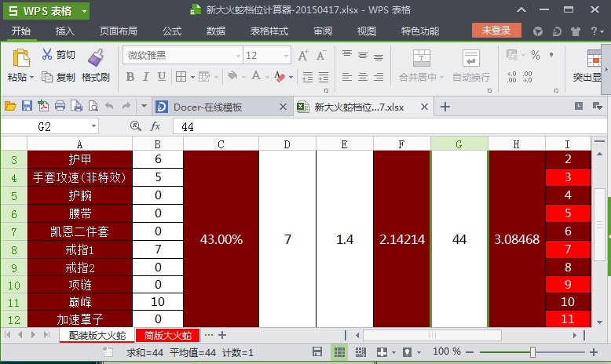611x364 pixels.
Task: Add a new sheet with plus button
Action: click(x=222, y=335)
